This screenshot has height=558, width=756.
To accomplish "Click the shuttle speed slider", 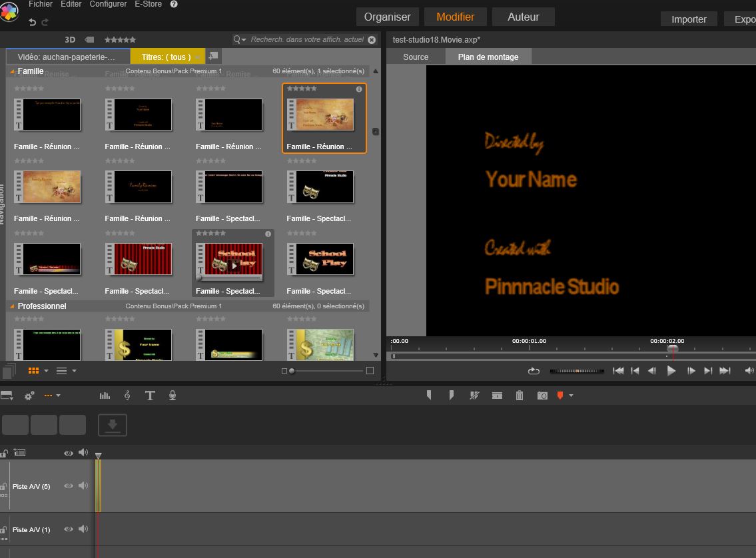I will (577, 370).
